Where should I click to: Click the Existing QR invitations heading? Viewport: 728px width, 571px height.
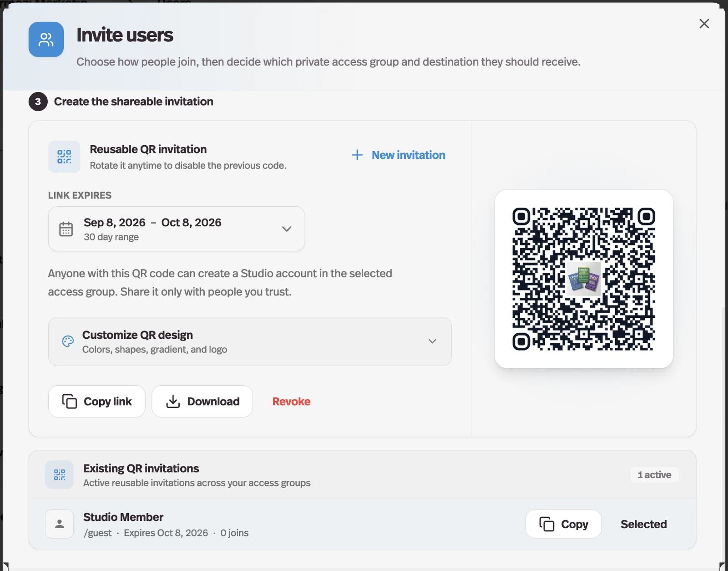(x=141, y=469)
